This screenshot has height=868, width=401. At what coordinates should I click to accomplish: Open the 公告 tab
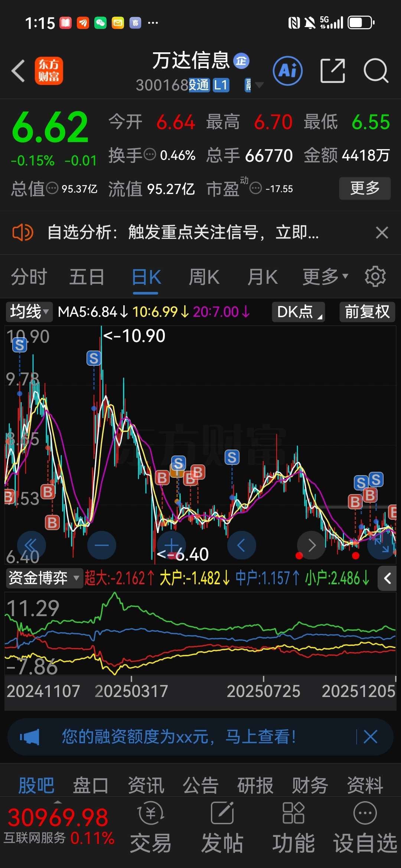[x=200, y=785]
